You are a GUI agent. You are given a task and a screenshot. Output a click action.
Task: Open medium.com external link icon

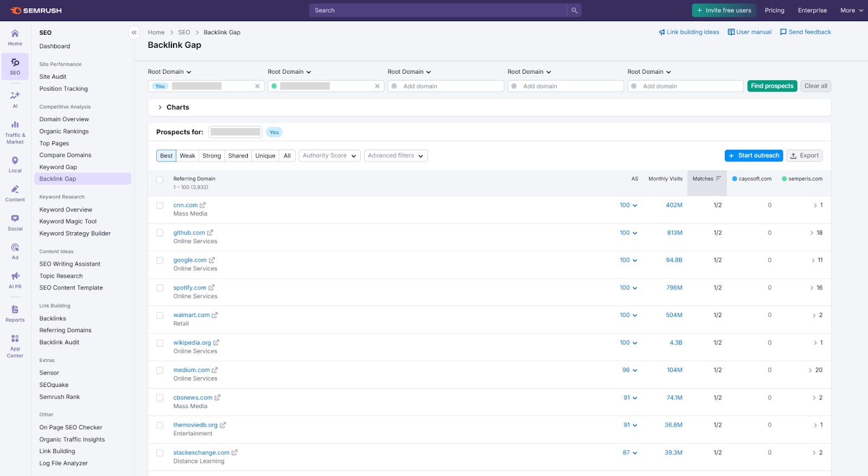pos(215,370)
